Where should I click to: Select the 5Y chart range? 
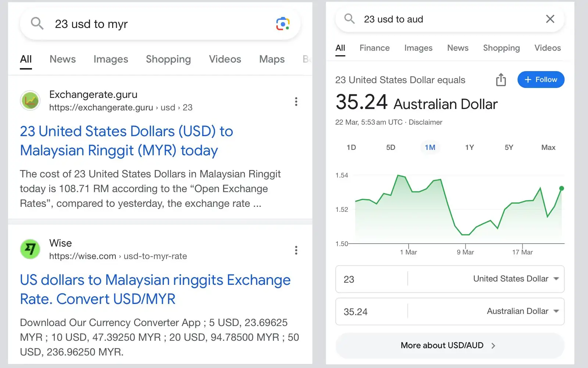click(x=509, y=148)
